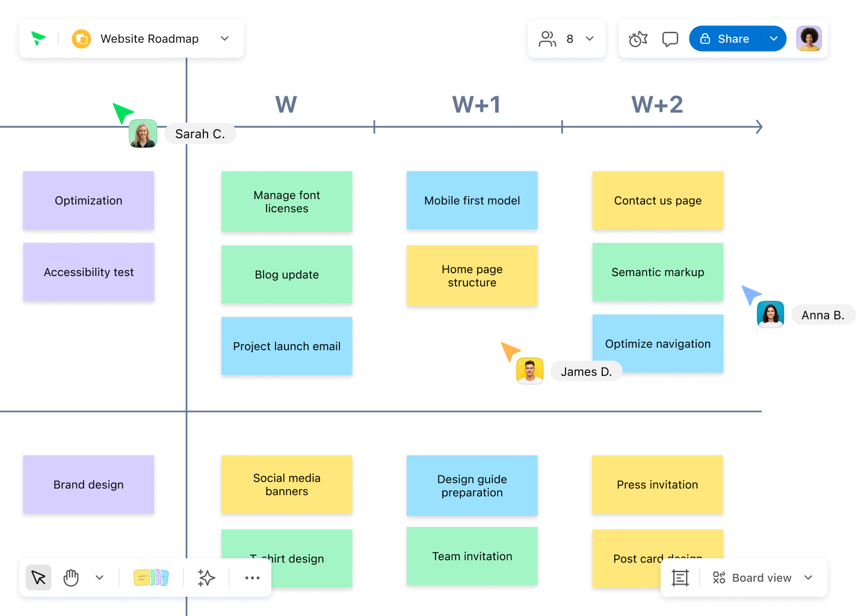Select the pointer selection tool
Viewport: 864px width, 616px height.
pos(39,577)
